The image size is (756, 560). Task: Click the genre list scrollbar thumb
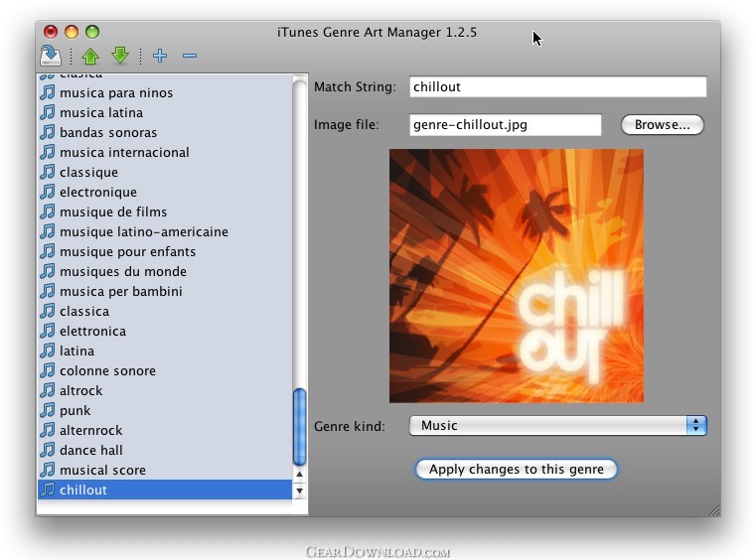pos(299,427)
